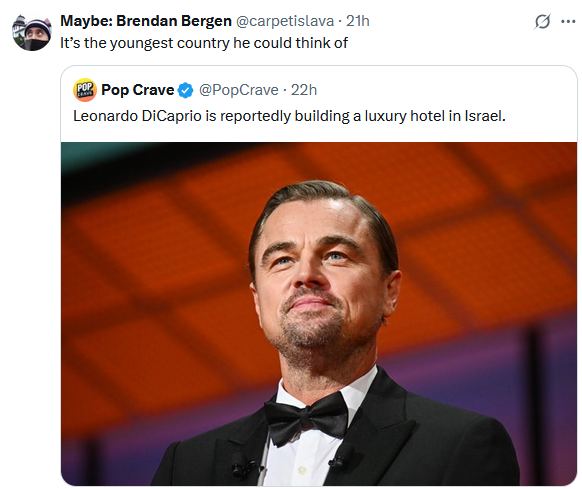Open the Grok explain icon on tweet
582x489 pixels.
pos(542,22)
